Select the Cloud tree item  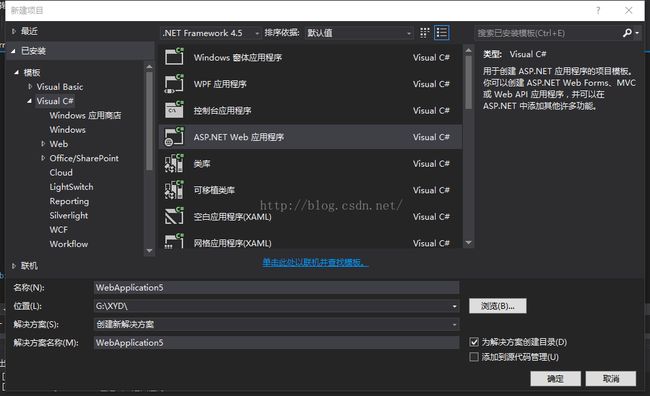[x=61, y=172]
